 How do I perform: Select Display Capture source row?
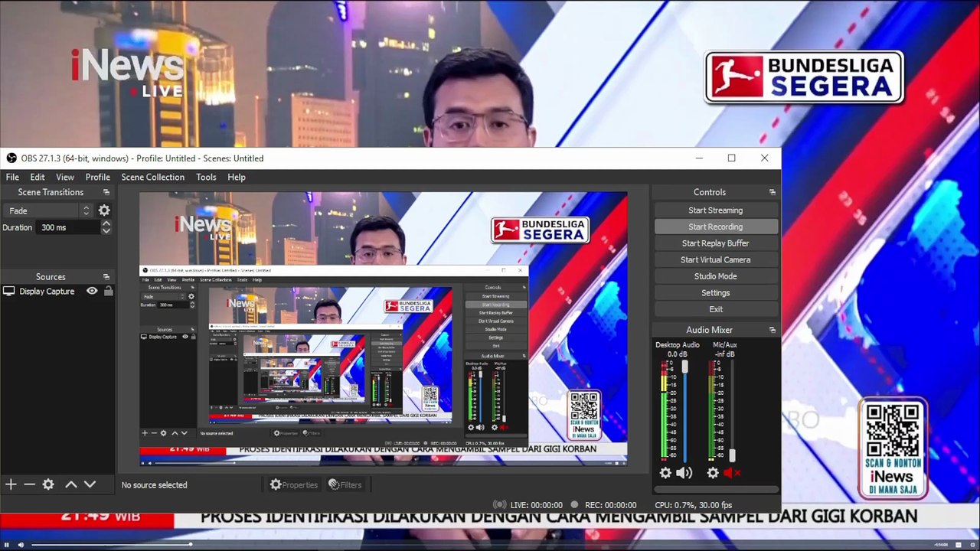(57, 292)
